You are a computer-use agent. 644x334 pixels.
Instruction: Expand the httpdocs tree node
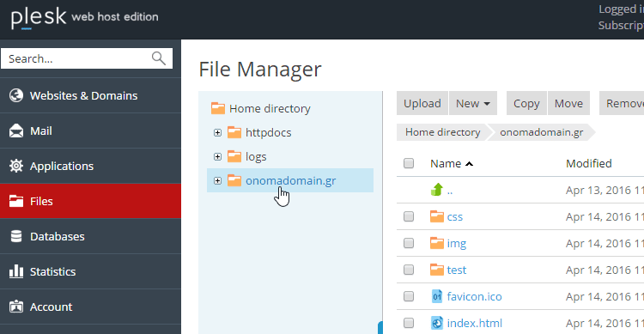218,133
